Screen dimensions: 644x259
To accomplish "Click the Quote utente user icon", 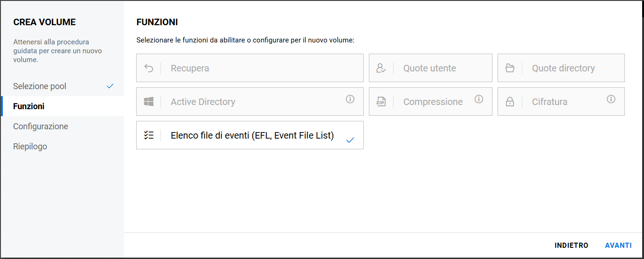I will coord(381,68).
